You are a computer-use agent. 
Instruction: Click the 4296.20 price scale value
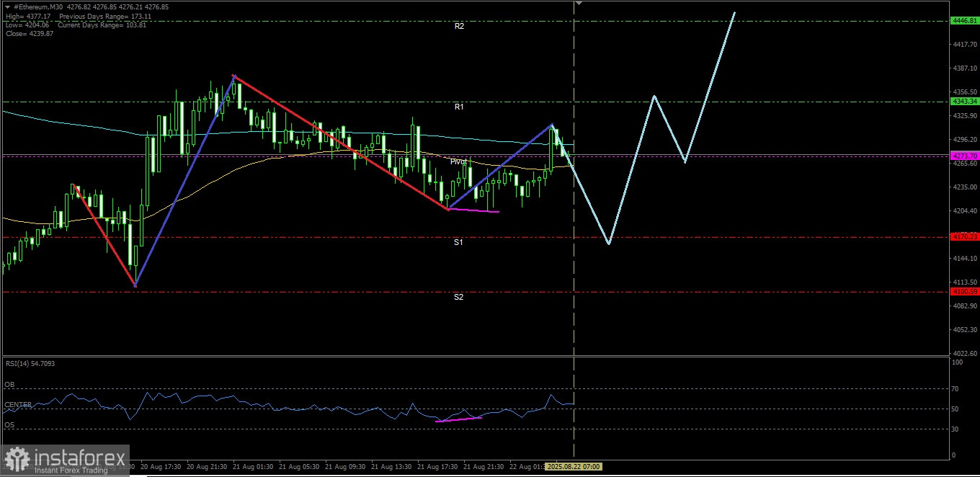(x=964, y=139)
